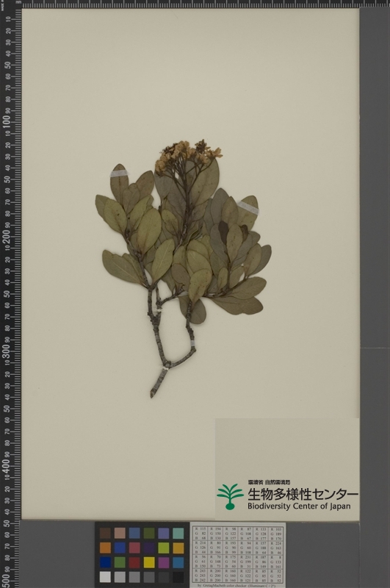Image resolution: width=390 pixels, height=588 pixels.
Task: Select the cyan swatch in third row
Action: coord(178,562)
